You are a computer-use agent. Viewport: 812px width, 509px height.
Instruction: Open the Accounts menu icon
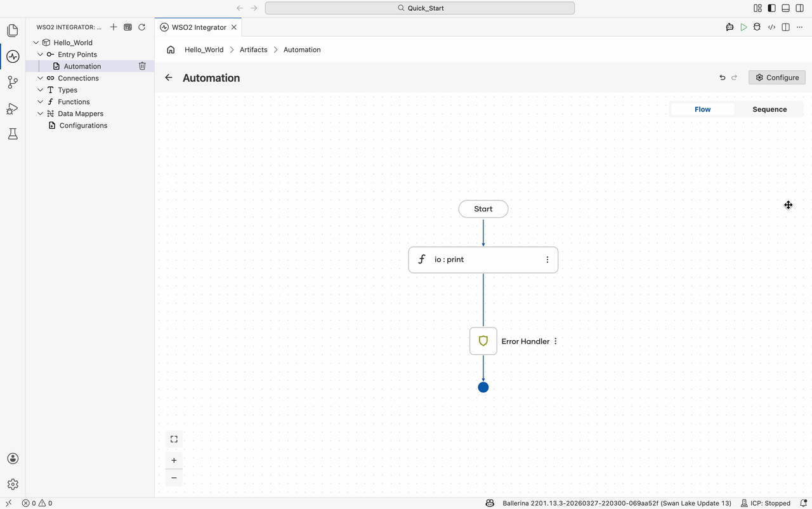point(13,458)
